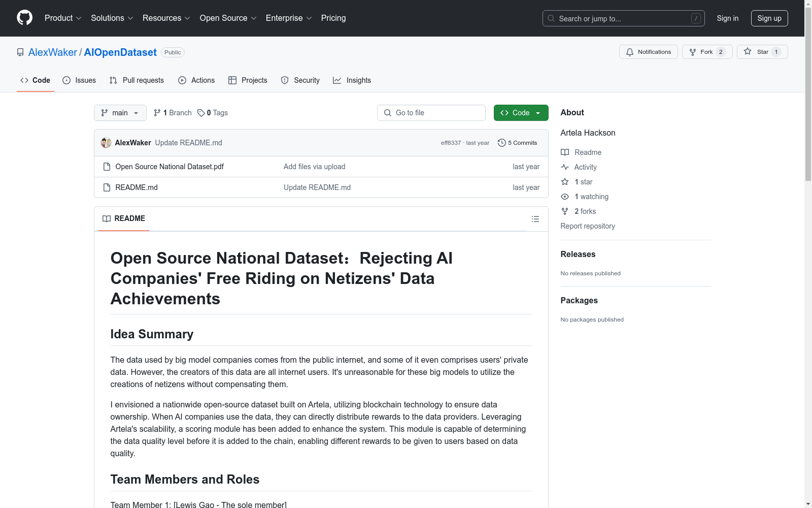Click the 1 watching link in About
The height and width of the screenshot is (508, 812).
pos(591,197)
